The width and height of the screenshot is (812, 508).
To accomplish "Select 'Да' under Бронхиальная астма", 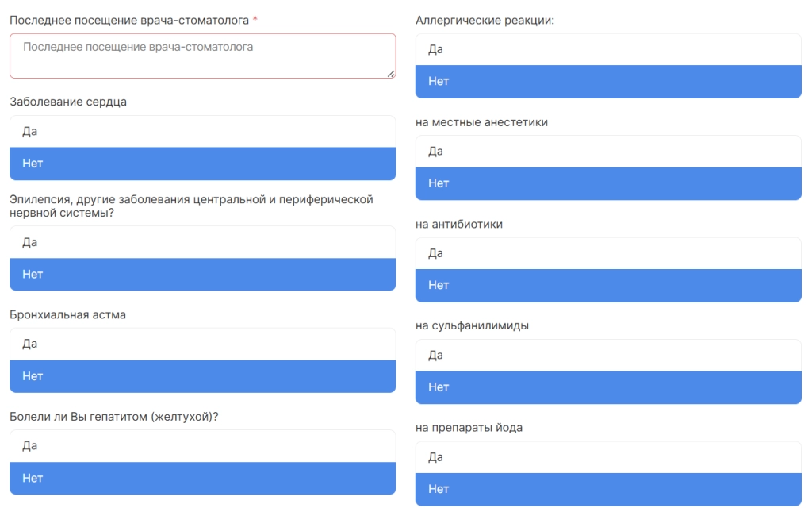I will click(x=202, y=344).
